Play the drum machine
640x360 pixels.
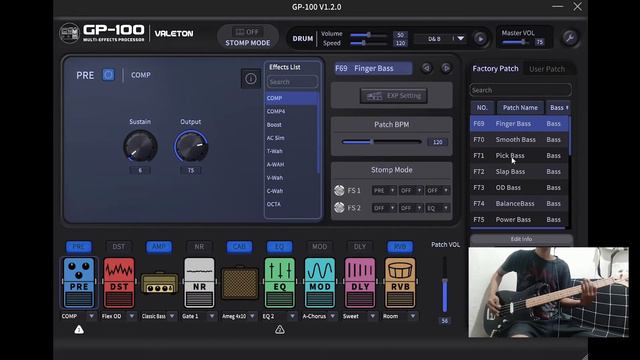pyautogui.click(x=480, y=39)
